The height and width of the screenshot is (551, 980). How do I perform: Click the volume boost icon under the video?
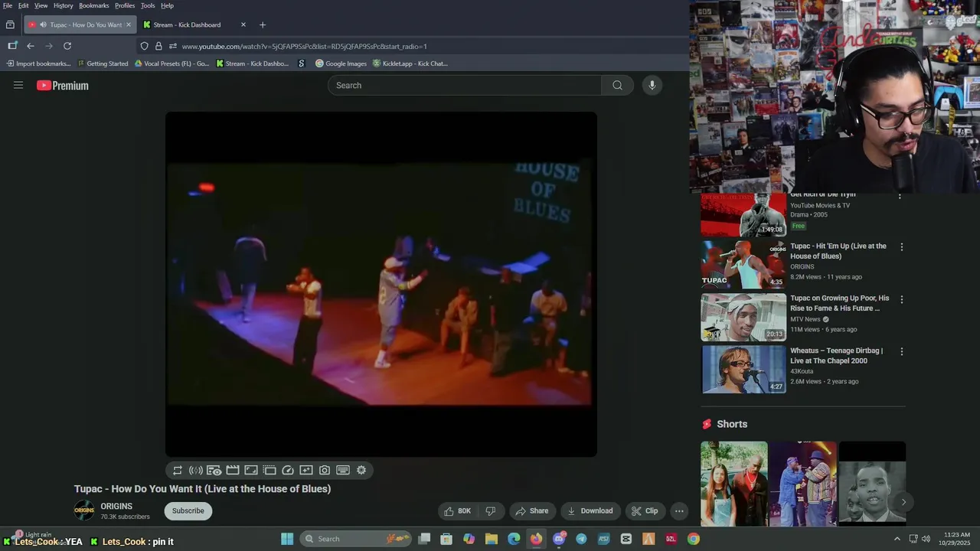(196, 471)
